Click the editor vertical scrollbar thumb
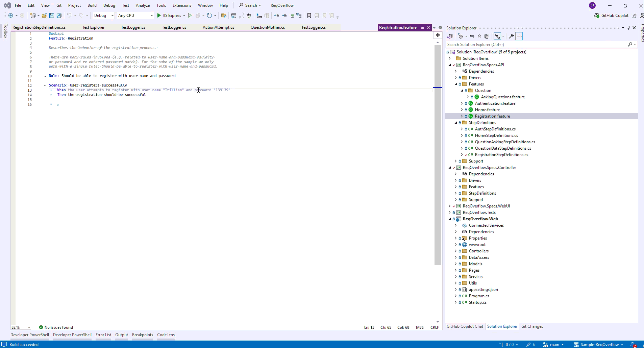Viewport: 644px width, 348px height. coord(438,155)
